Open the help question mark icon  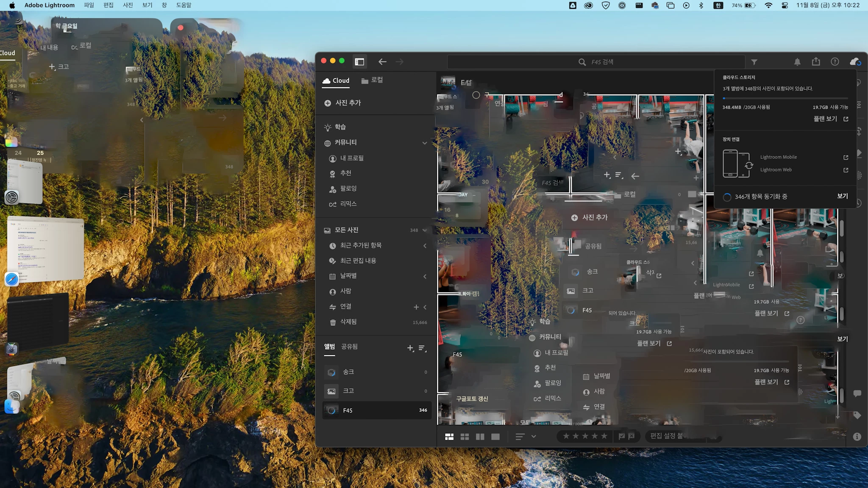pos(835,62)
